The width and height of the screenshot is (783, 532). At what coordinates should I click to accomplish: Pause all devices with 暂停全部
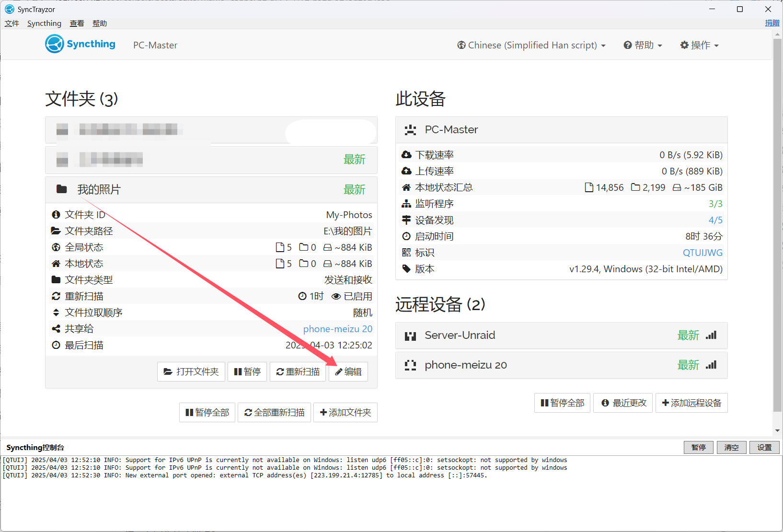point(562,403)
